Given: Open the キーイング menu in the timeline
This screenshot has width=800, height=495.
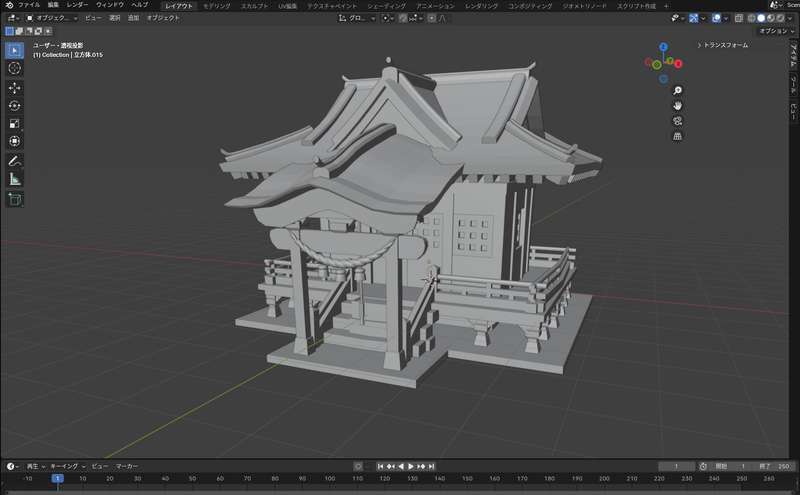Looking at the screenshot, I should (64, 466).
